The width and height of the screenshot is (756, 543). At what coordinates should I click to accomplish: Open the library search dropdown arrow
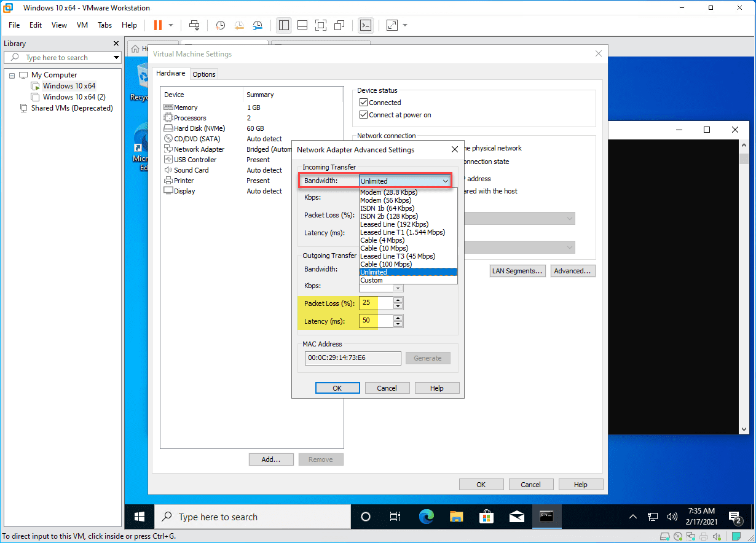pyautogui.click(x=116, y=58)
